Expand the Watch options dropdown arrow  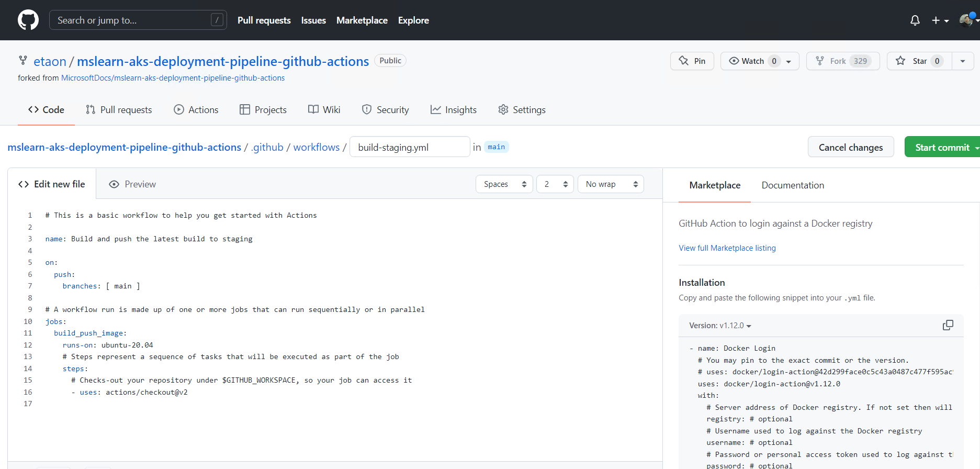pyautogui.click(x=789, y=61)
